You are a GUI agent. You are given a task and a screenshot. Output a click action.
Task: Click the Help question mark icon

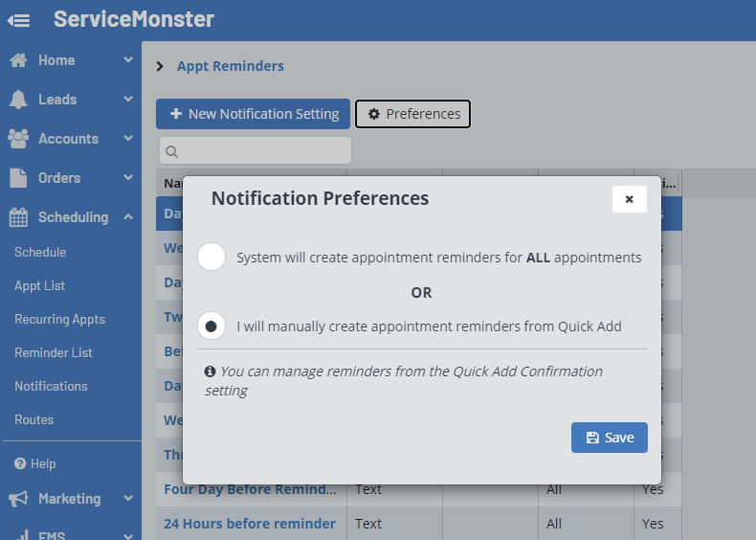(x=20, y=463)
